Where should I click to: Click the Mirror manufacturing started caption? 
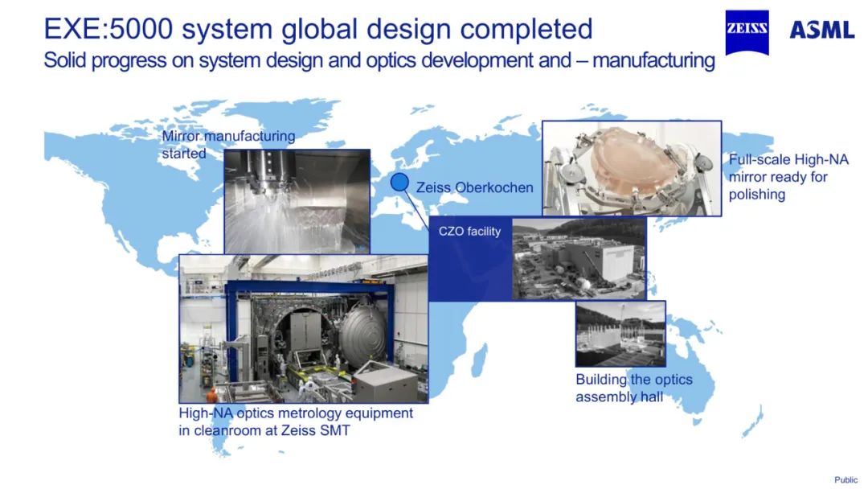(x=227, y=144)
